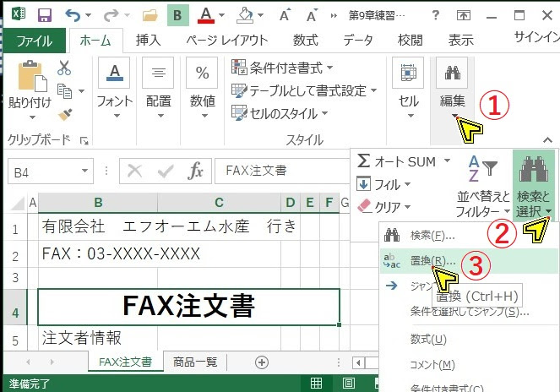
Task: Add a new sheet with plus icon
Action: (262, 362)
